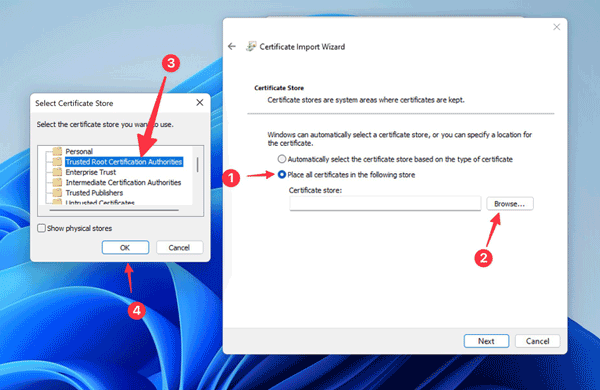Viewport: 600px width, 390px height.
Task: Click inside the Certificate store text field
Action: pyautogui.click(x=385, y=204)
